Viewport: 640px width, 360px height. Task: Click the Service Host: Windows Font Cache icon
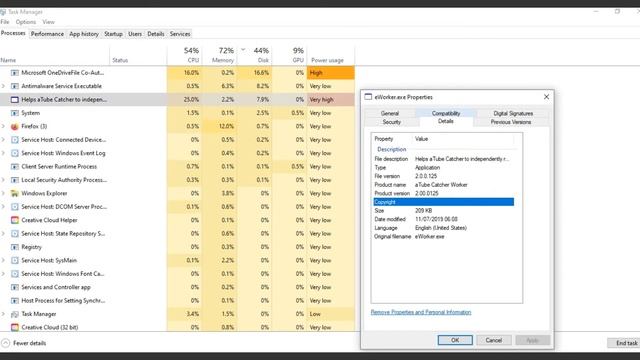pos(15,274)
